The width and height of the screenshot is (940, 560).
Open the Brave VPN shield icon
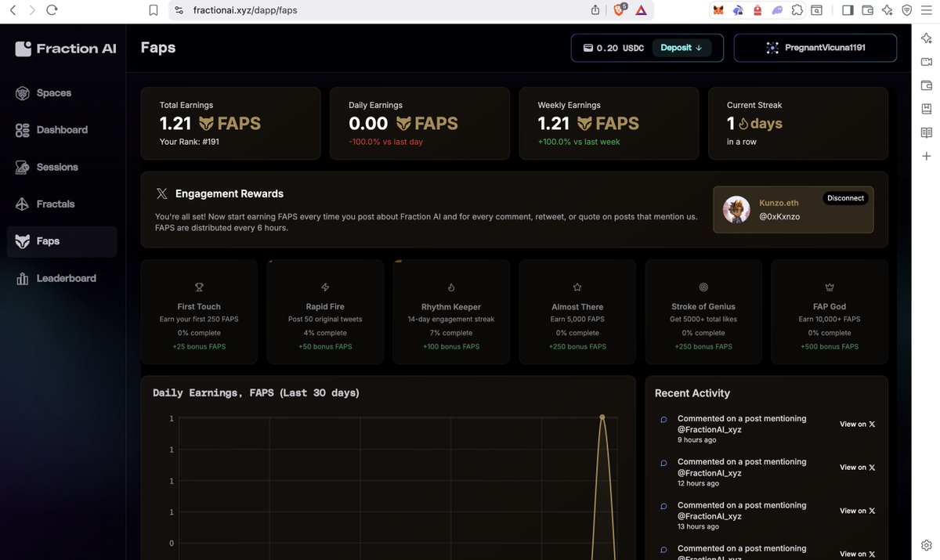pyautogui.click(x=906, y=10)
